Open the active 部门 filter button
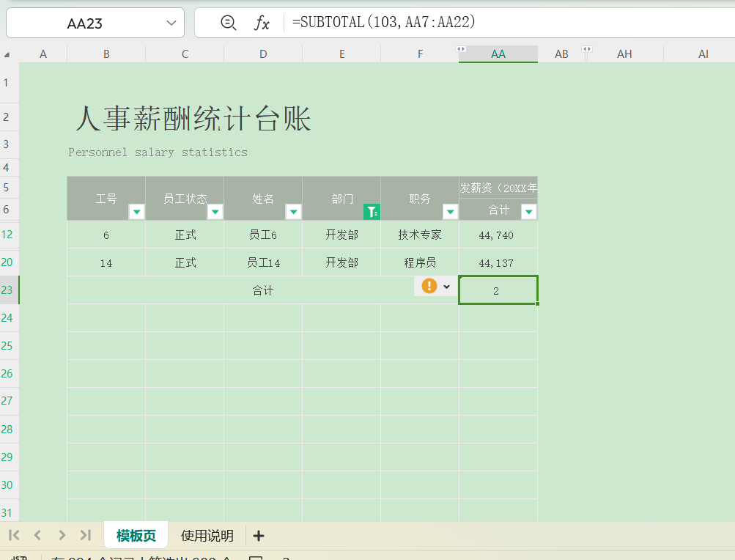735x560 pixels. (372, 212)
